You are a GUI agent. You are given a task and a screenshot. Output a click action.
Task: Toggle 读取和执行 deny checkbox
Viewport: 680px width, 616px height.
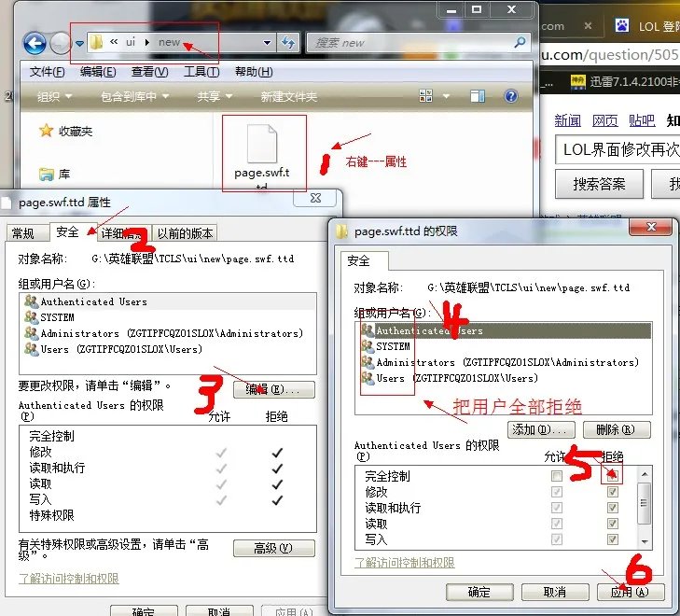click(612, 508)
